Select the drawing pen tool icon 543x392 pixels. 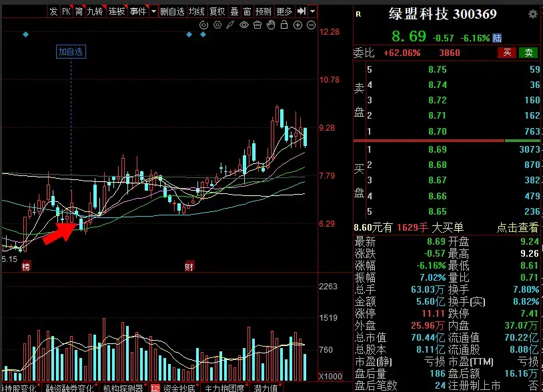pyautogui.click(x=230, y=25)
